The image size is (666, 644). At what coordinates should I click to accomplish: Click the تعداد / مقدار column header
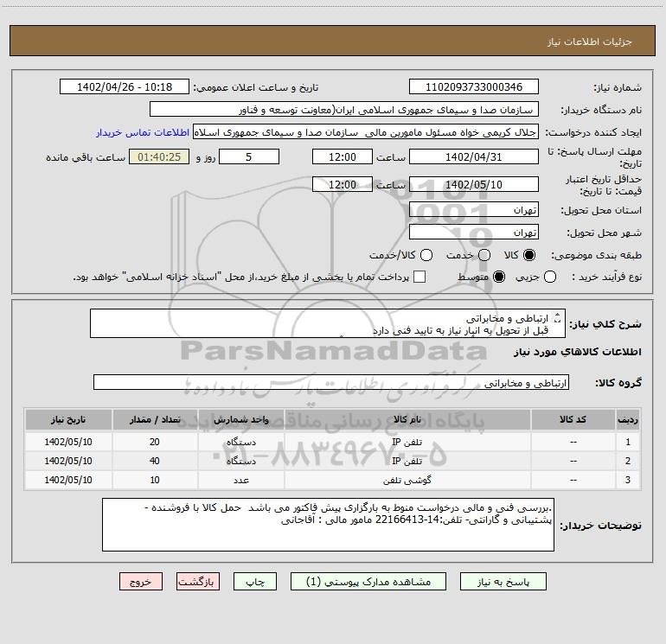[155, 419]
